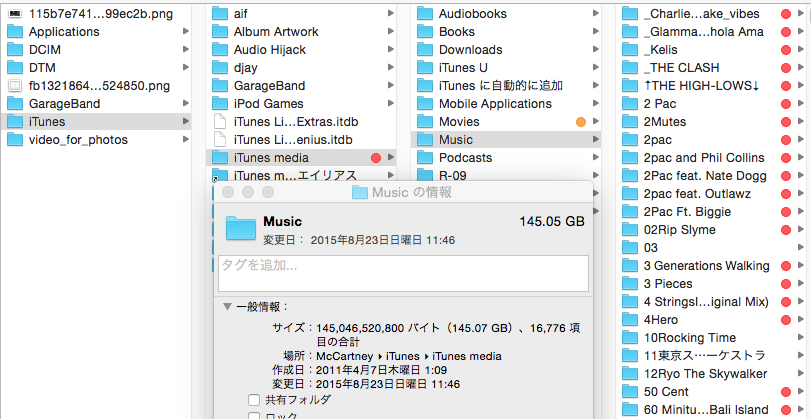Viewport: 811px width, 419px height.
Task: Select the 3 Generations Walking folder
Action: (x=713, y=266)
